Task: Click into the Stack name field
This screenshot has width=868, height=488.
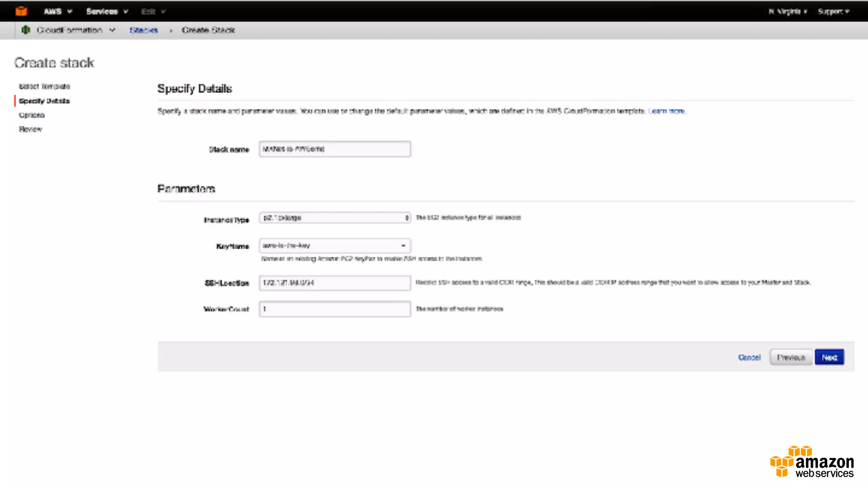Action: click(335, 149)
